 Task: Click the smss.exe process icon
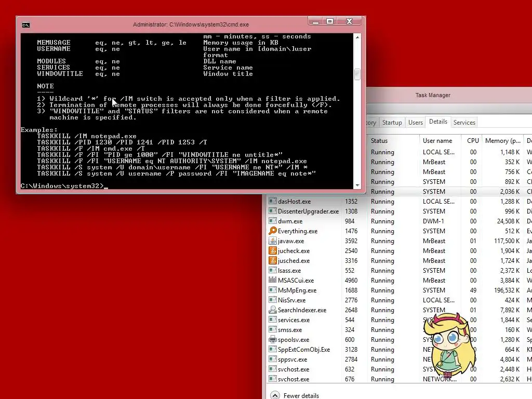tap(272, 329)
